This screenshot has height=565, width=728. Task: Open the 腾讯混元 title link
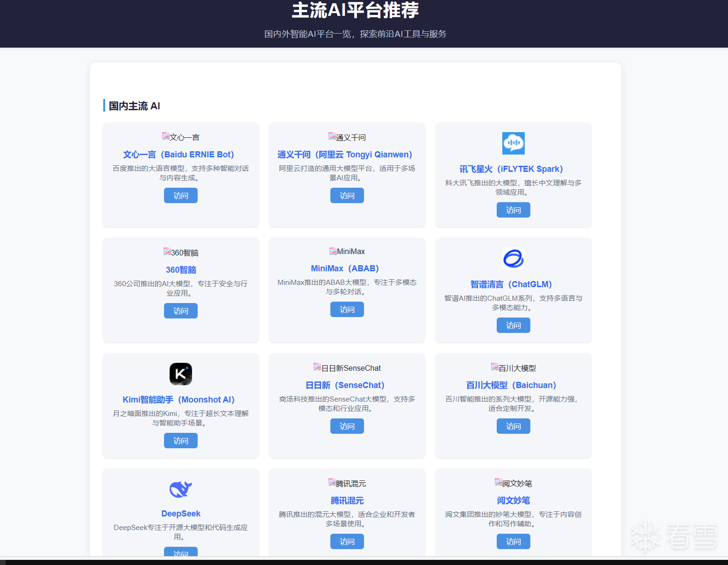tap(347, 501)
